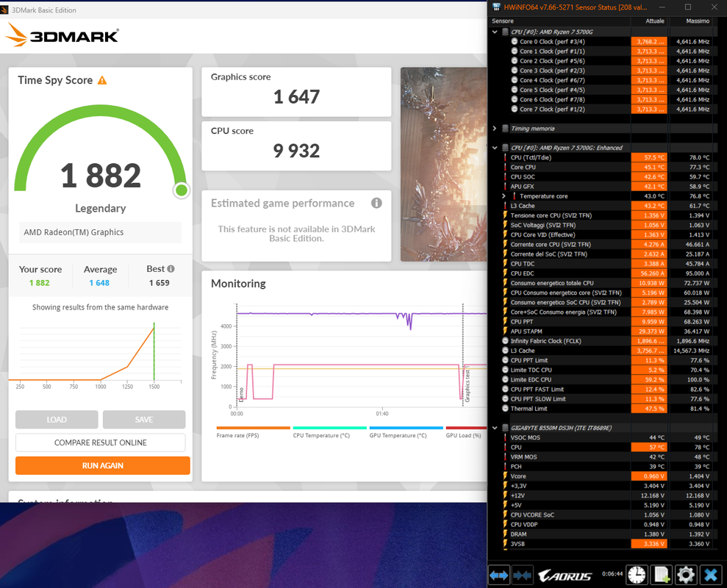This screenshot has width=727, height=588.
Task: Click Your score value 1 882
Action: [x=40, y=283]
